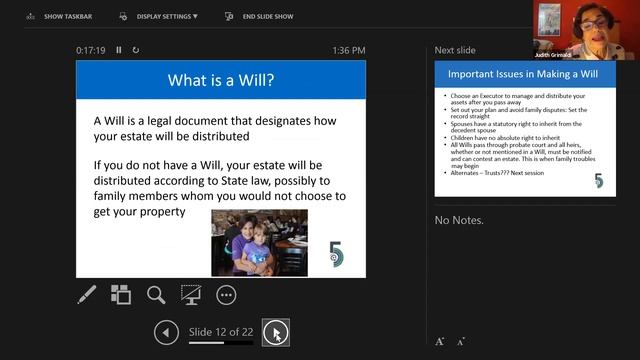Activate zoom into slide magnifier
Image resolution: width=640 pixels, height=360 pixels.
(156, 295)
